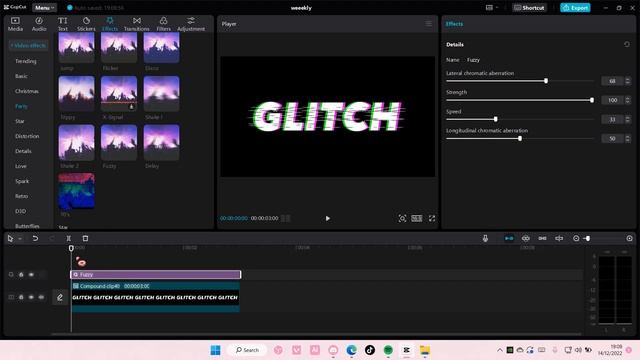Select the Christmas effects category
640x360 pixels.
coord(27,91)
